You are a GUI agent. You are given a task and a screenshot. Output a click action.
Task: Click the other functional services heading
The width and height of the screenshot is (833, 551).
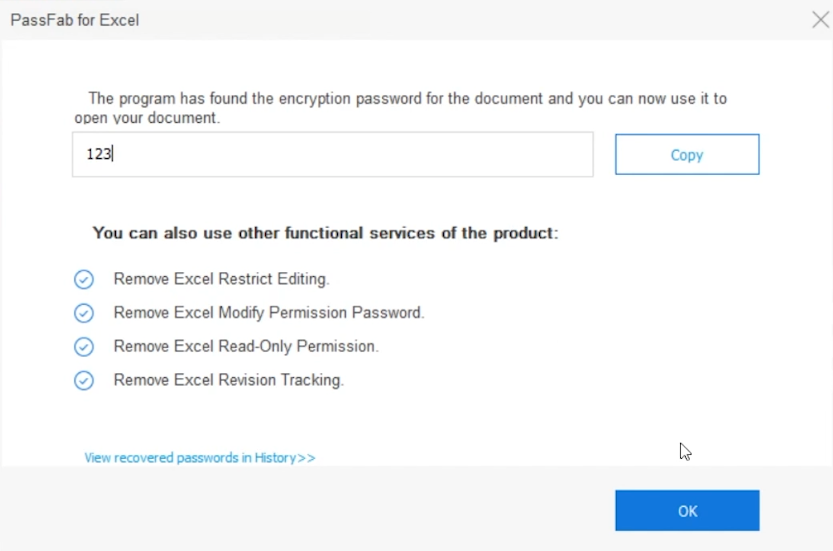coord(325,233)
